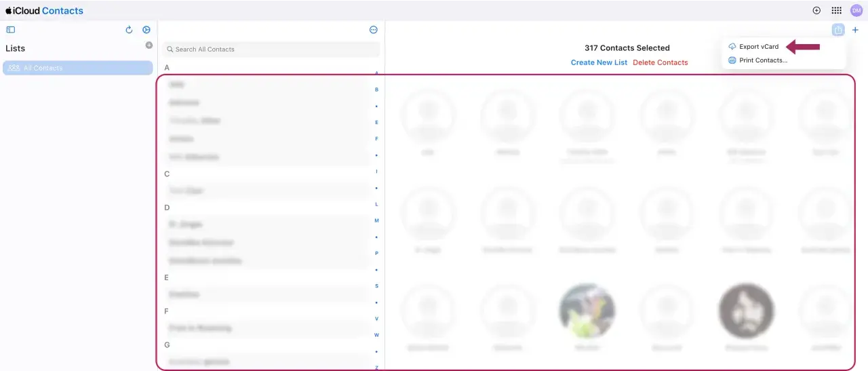Screen dimensions: 868x371
Task: Jump to letter S in the alphabet index
Action: pos(376,286)
